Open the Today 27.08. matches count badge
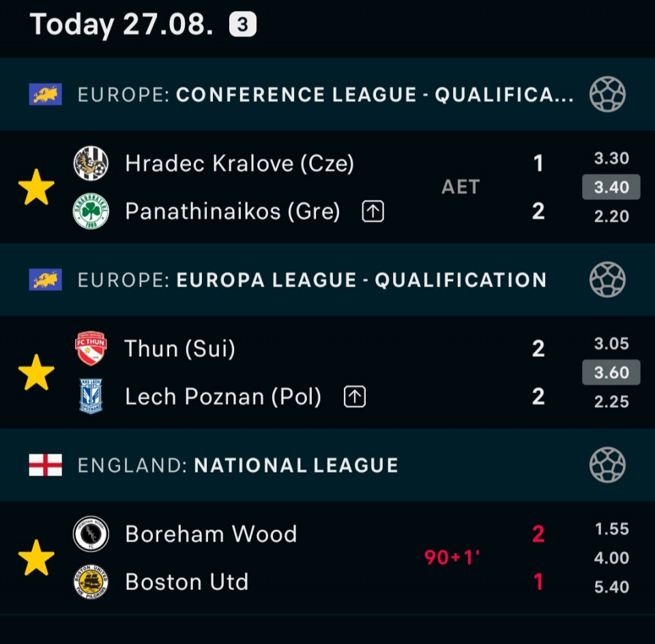The image size is (655, 644). (x=243, y=25)
